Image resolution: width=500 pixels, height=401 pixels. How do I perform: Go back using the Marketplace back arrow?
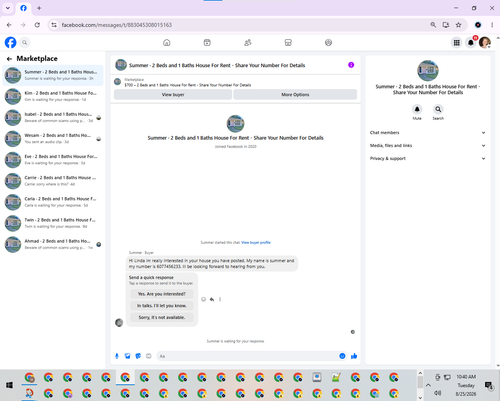click(x=9, y=59)
